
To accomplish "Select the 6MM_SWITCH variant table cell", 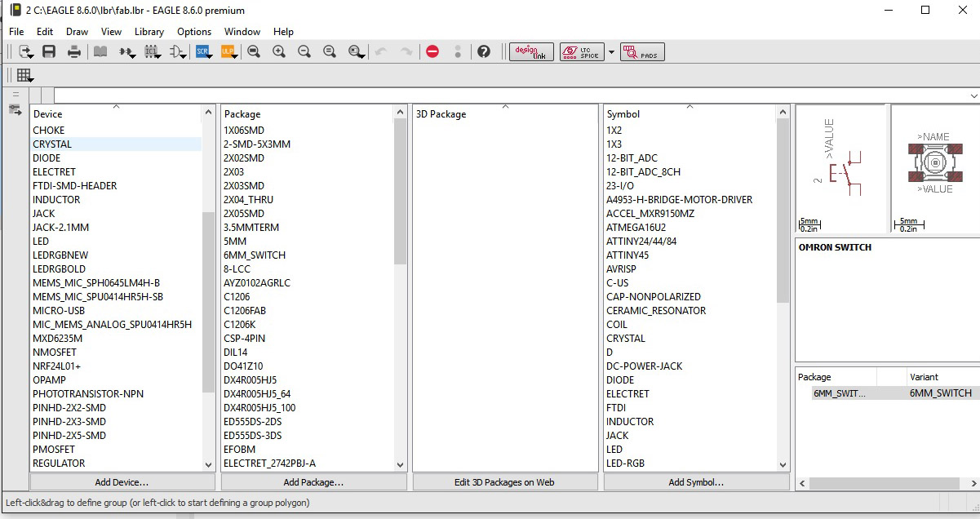I will pyautogui.click(x=942, y=393).
